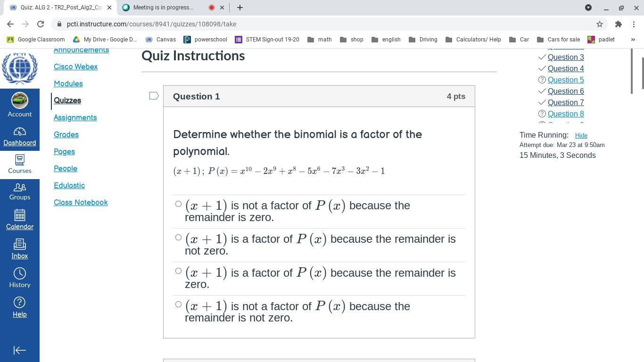
Task: Open the Groups menu
Action: pos(20,191)
